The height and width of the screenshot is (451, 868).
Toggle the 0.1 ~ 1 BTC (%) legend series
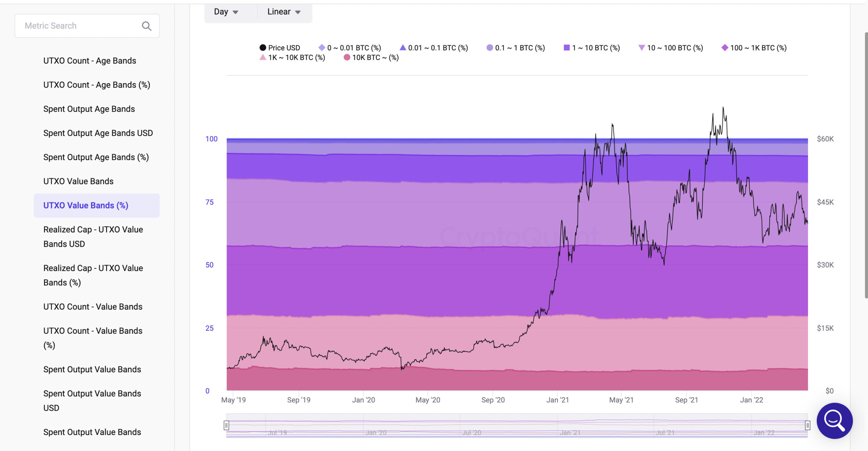click(515, 48)
